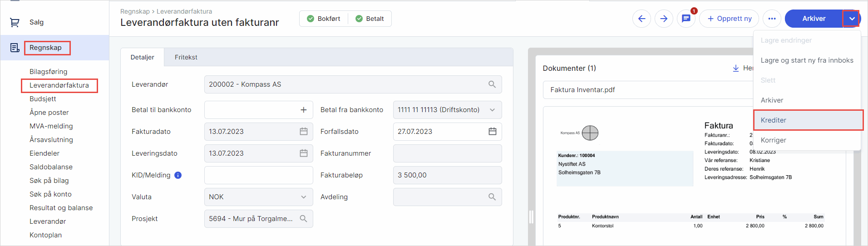Open the comments chat icon

coord(686,19)
